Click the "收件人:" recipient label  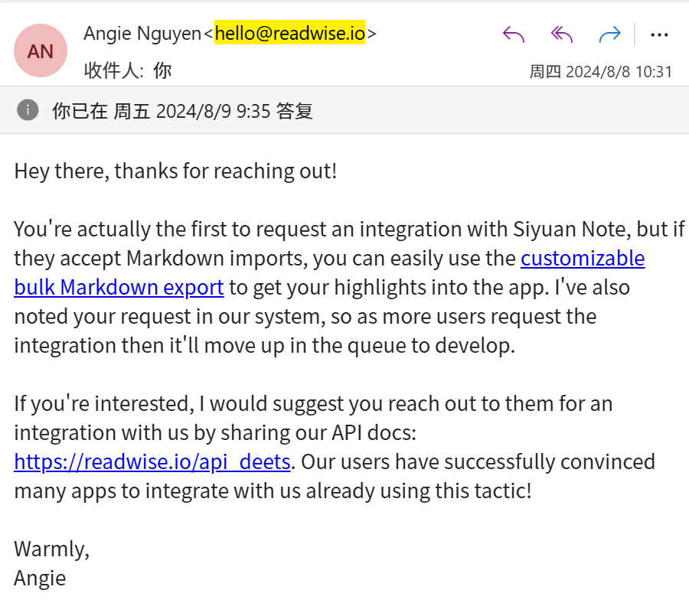(x=113, y=71)
